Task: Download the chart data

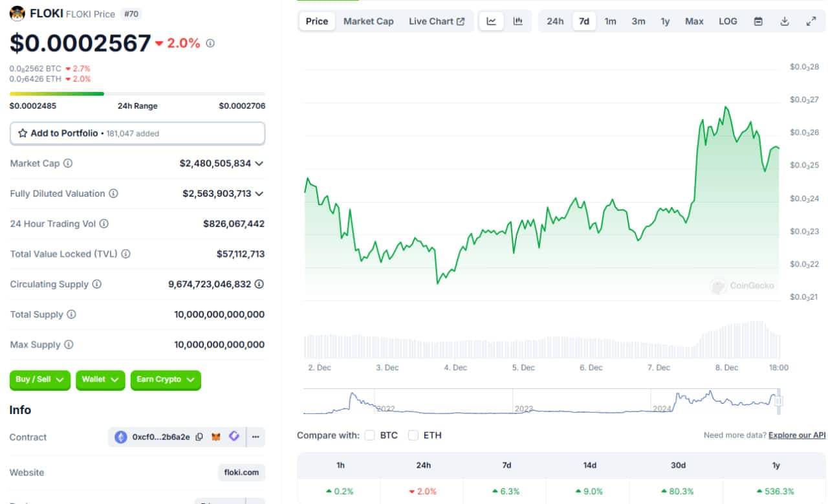Action: pyautogui.click(x=785, y=21)
